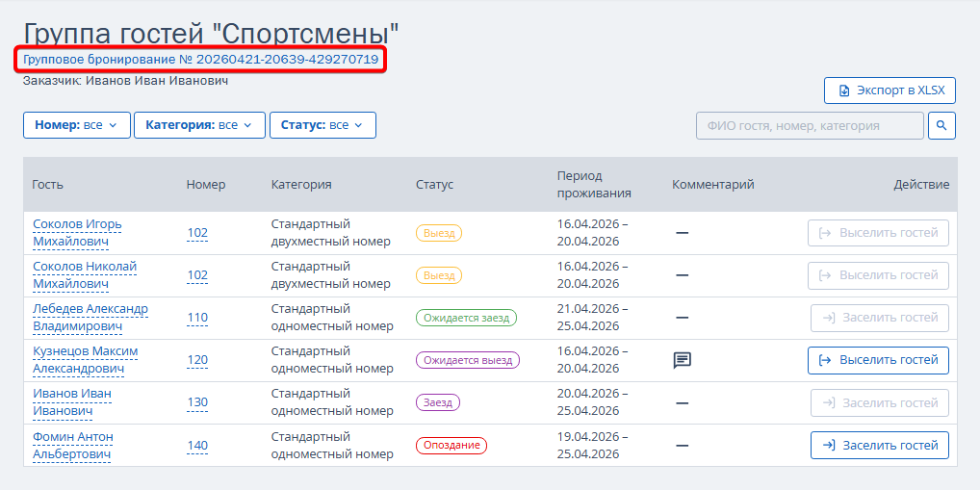Open group booking № 20260421-20639-429270719 link
980x490 pixels.
pyautogui.click(x=200, y=60)
